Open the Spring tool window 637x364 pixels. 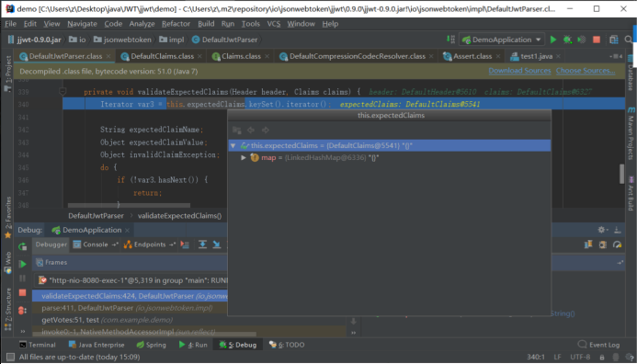[151, 345]
